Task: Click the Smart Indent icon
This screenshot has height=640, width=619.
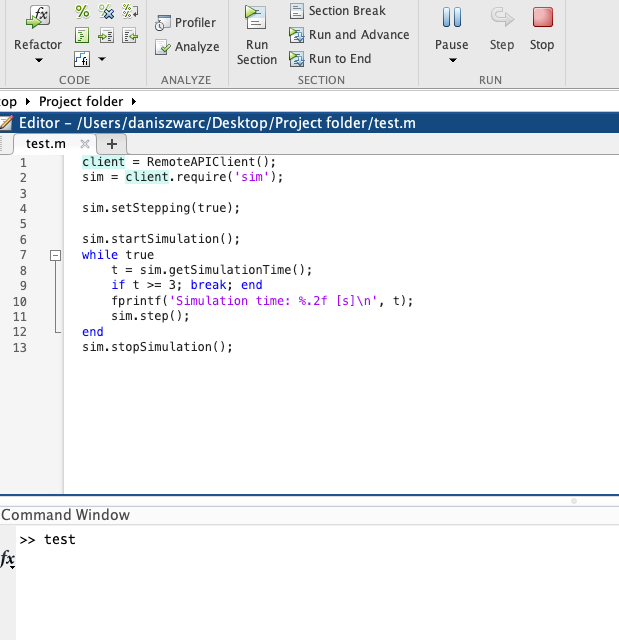Action: 82,36
